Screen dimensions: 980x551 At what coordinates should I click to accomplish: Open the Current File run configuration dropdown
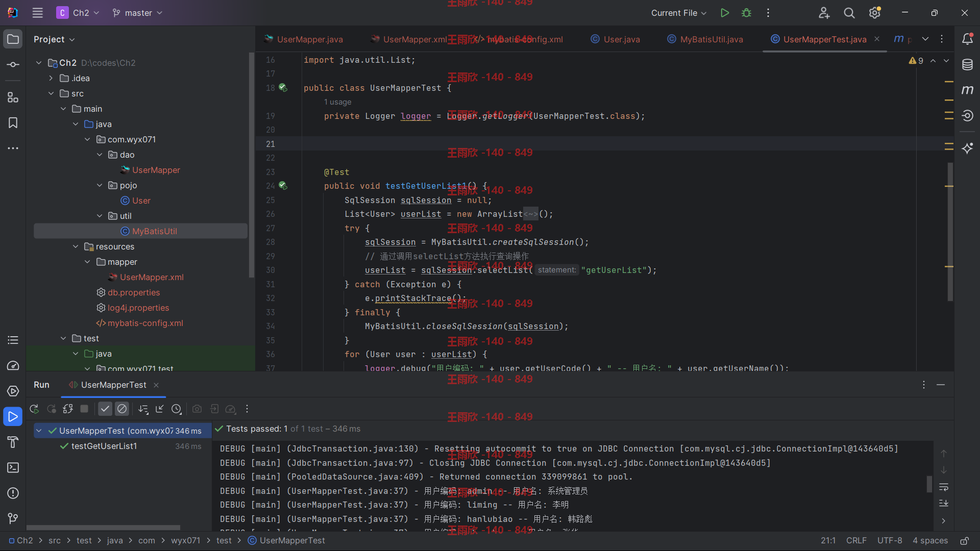tap(679, 13)
